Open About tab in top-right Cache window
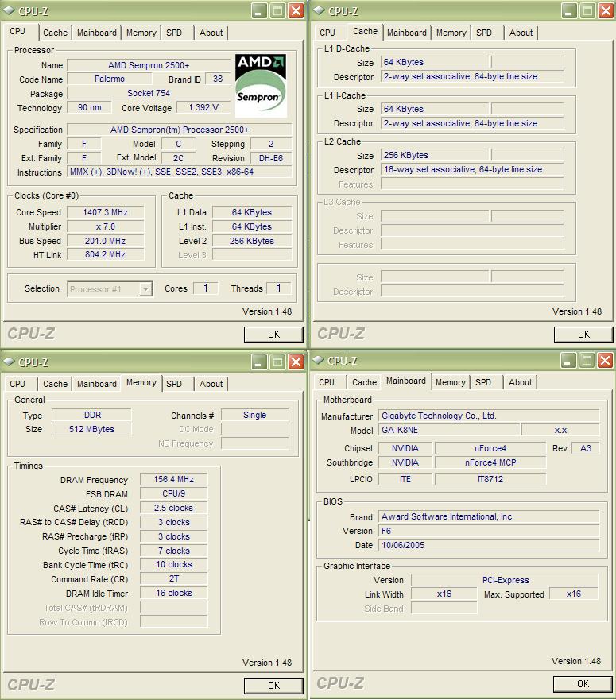Screen dimensions: 616x700 pyautogui.click(x=521, y=33)
